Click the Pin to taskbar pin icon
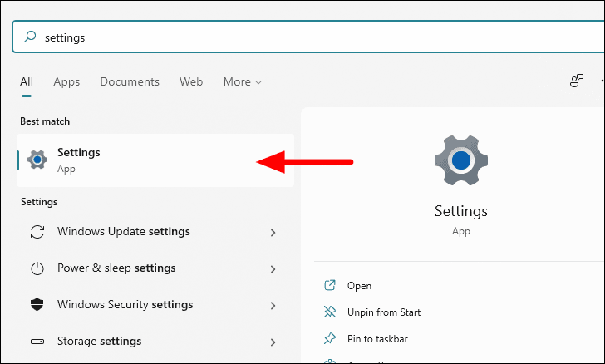Image resolution: width=605 pixels, height=364 pixels. point(330,338)
